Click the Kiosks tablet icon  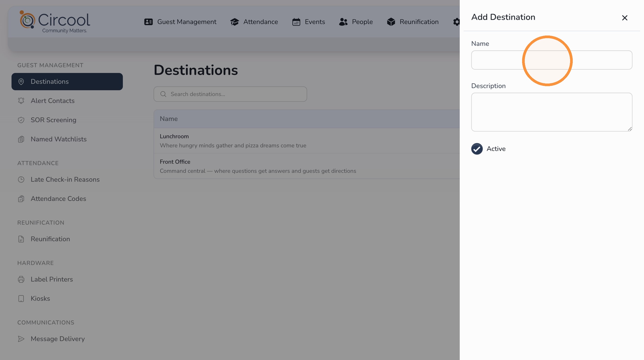click(21, 299)
